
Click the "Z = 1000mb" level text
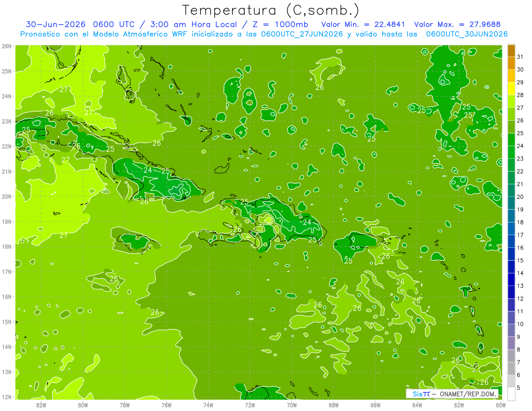pos(279,24)
